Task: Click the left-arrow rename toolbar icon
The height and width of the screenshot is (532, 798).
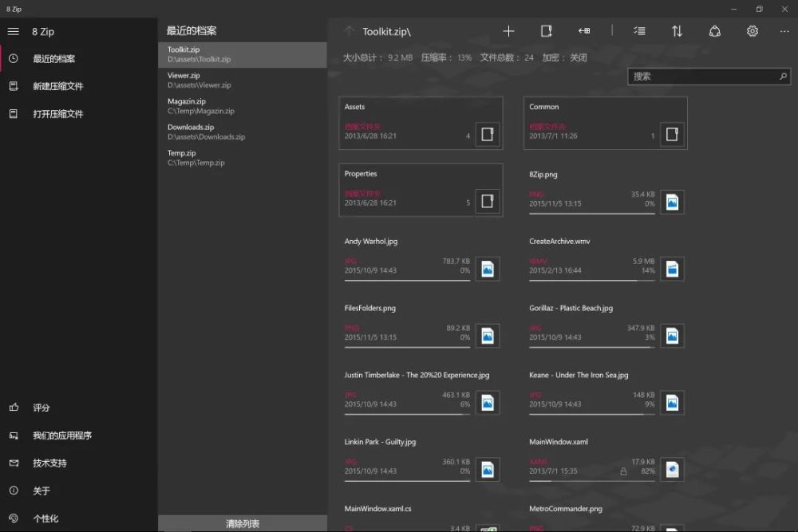Action: 584,32
